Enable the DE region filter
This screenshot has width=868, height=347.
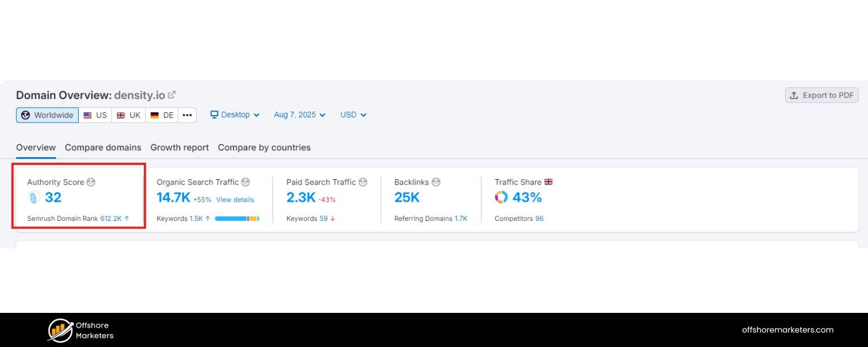(x=161, y=115)
